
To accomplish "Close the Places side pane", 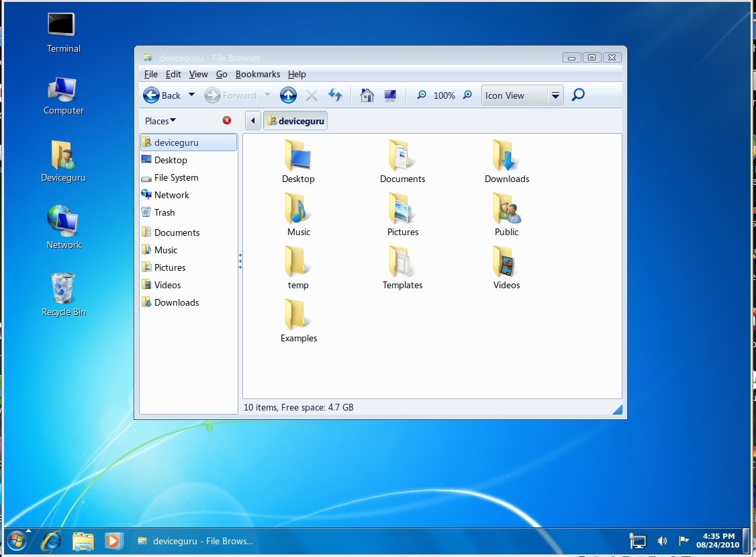I will click(227, 120).
